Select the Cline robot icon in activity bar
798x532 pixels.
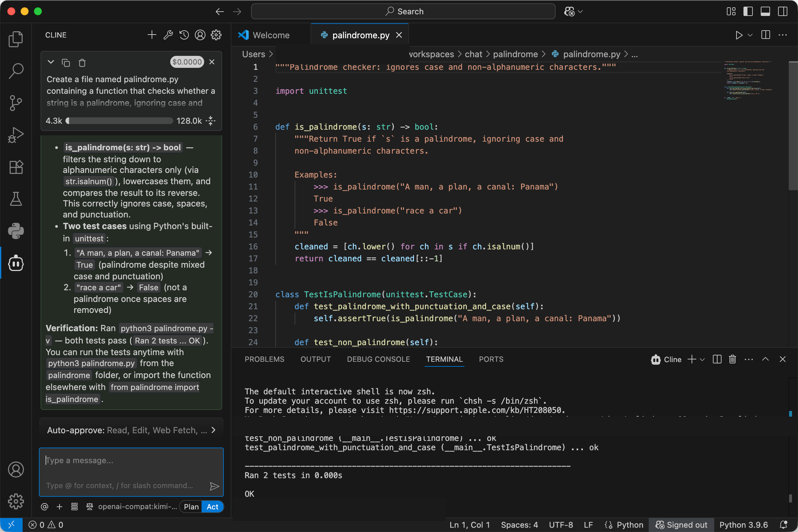(16, 263)
